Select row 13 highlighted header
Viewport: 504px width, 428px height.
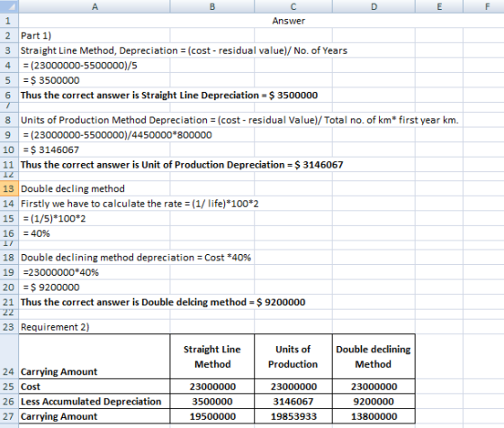9,188
